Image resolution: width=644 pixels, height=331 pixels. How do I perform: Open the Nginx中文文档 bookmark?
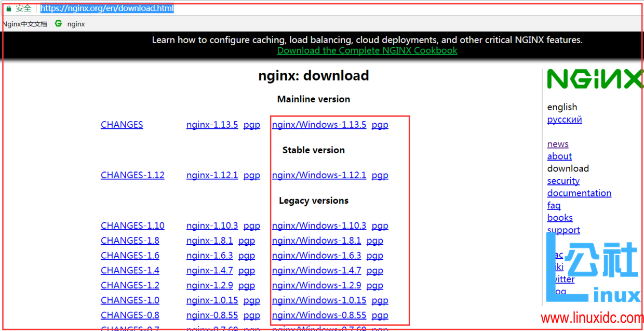(25, 24)
